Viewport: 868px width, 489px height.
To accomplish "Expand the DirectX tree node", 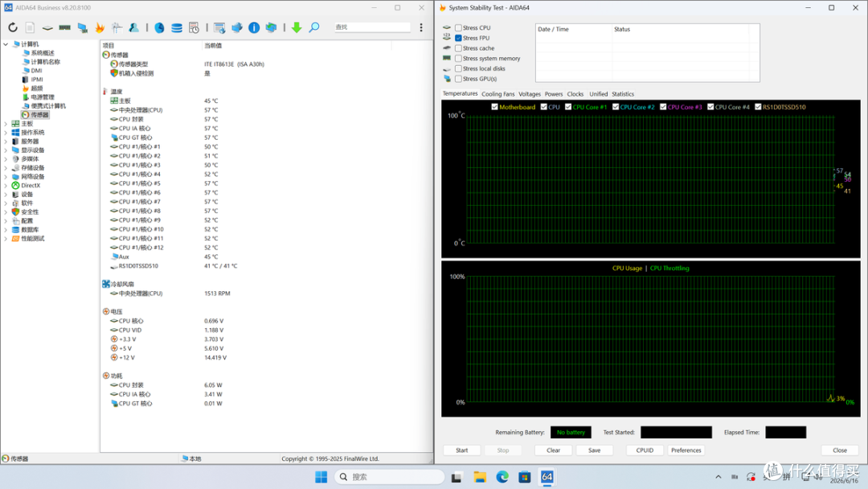I will pos(6,186).
